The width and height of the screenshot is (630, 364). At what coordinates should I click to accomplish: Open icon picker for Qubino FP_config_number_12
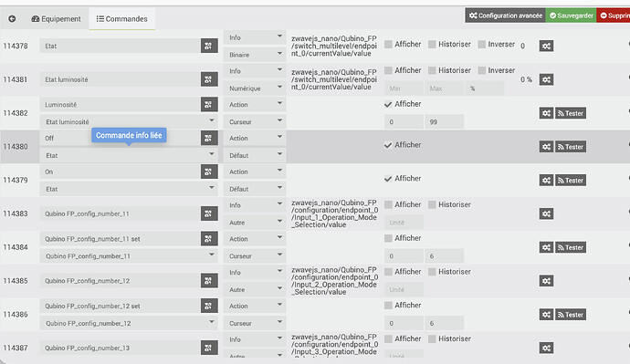tap(209, 280)
